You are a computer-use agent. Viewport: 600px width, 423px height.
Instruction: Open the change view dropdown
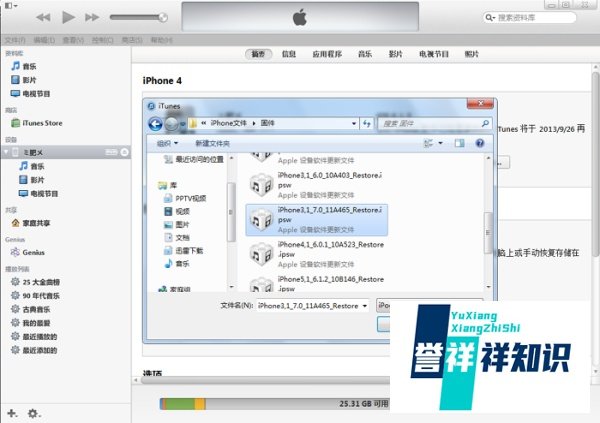click(440, 143)
